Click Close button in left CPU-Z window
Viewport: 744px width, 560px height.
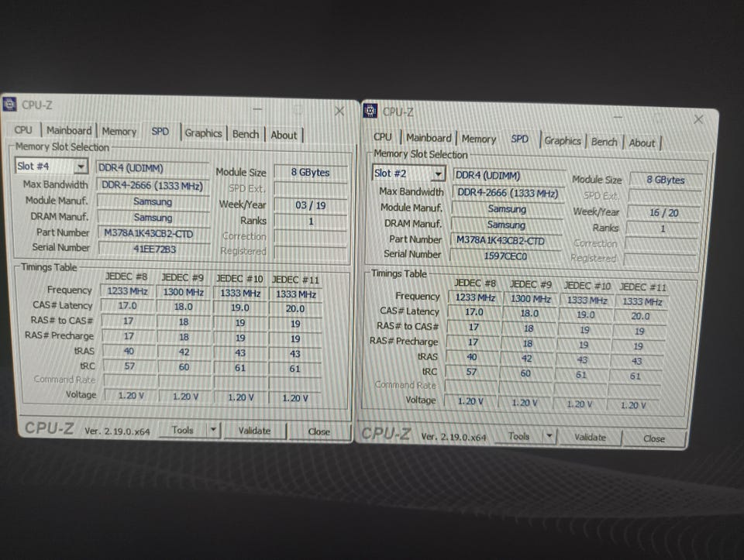click(319, 431)
